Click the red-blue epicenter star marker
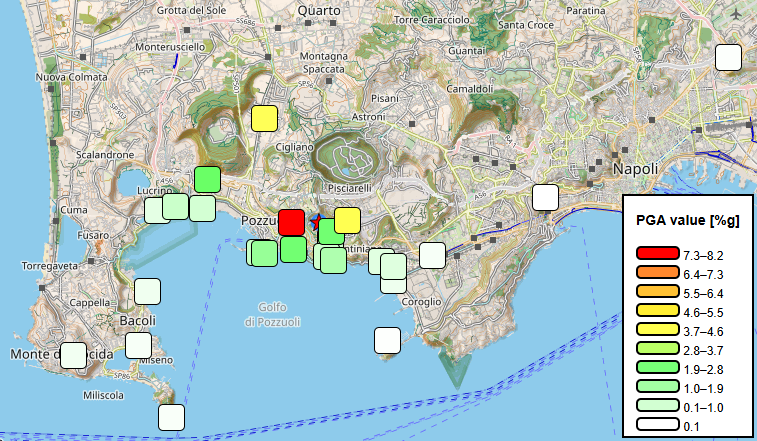 [x=316, y=222]
